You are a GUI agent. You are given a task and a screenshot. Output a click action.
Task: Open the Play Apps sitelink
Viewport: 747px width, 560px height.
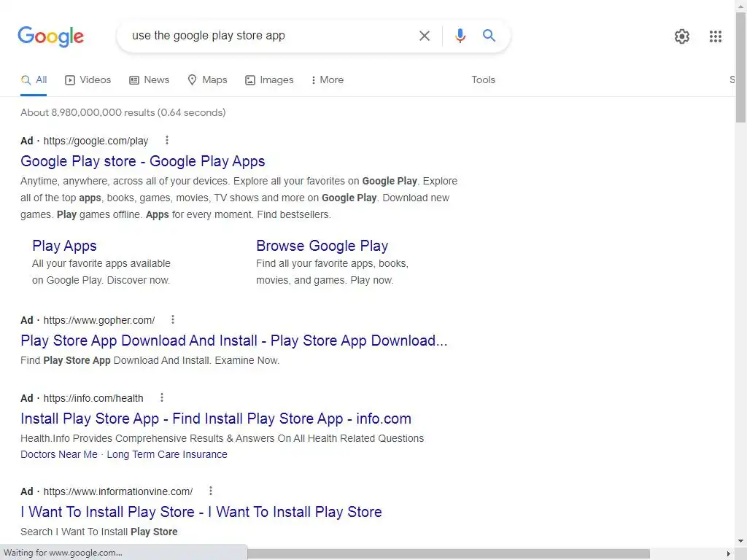point(64,246)
